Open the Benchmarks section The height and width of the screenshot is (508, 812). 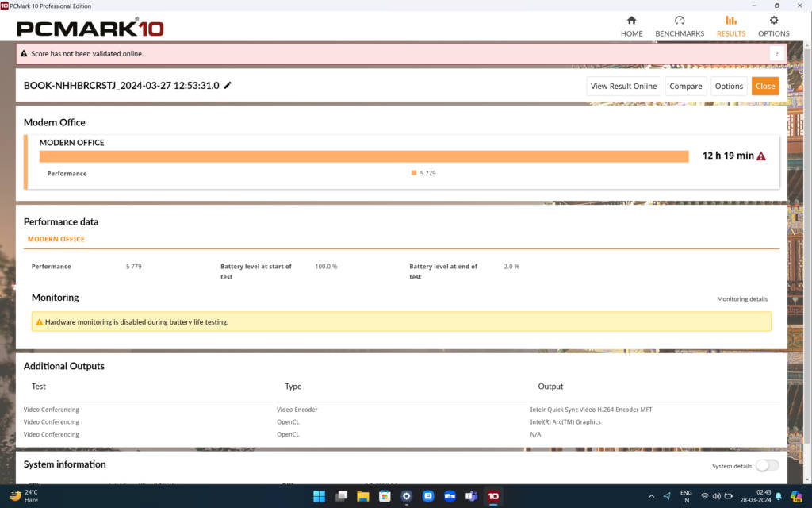point(680,26)
